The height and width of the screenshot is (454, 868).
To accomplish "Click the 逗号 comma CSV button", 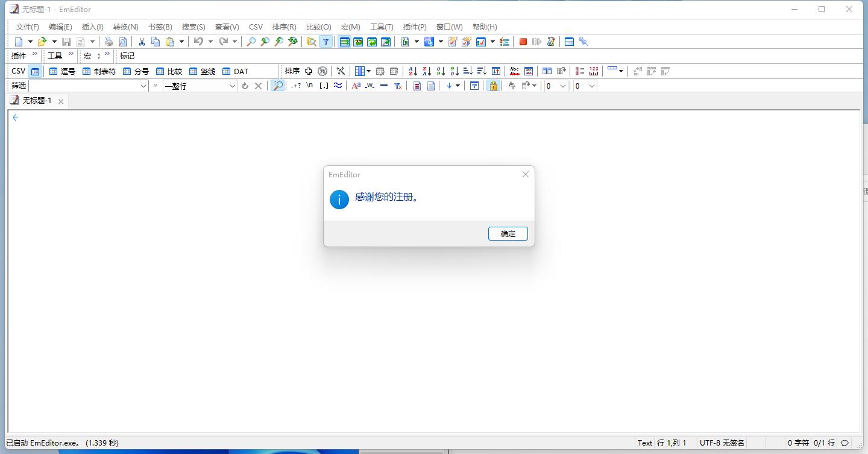I will point(63,71).
